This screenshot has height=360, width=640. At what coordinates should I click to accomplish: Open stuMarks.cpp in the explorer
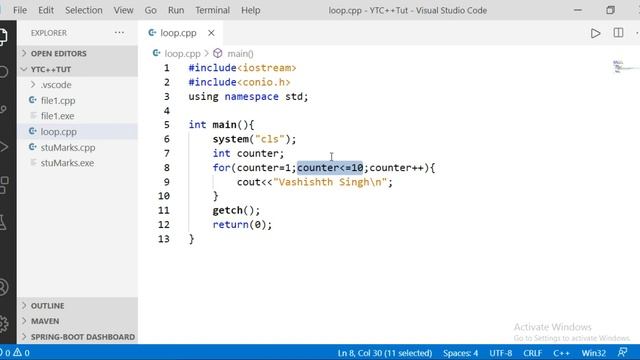pos(78,147)
